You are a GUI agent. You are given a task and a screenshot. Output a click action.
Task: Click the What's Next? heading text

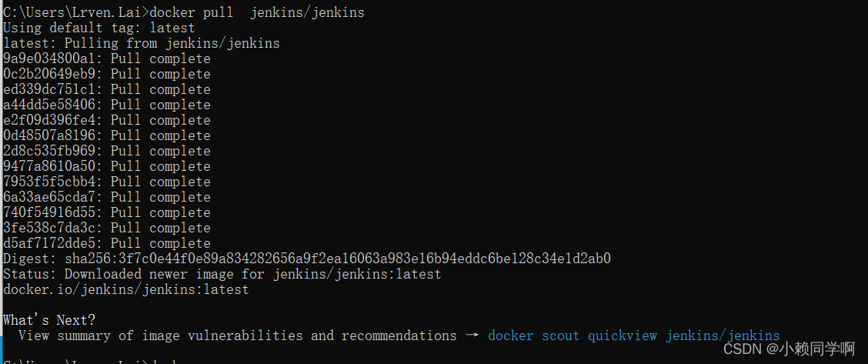click(x=49, y=320)
